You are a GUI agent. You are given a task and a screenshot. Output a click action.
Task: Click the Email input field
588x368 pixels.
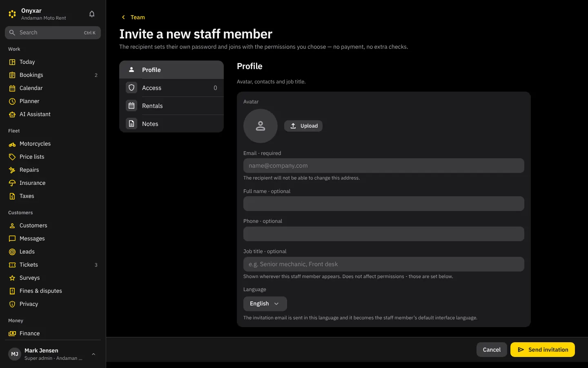click(384, 166)
